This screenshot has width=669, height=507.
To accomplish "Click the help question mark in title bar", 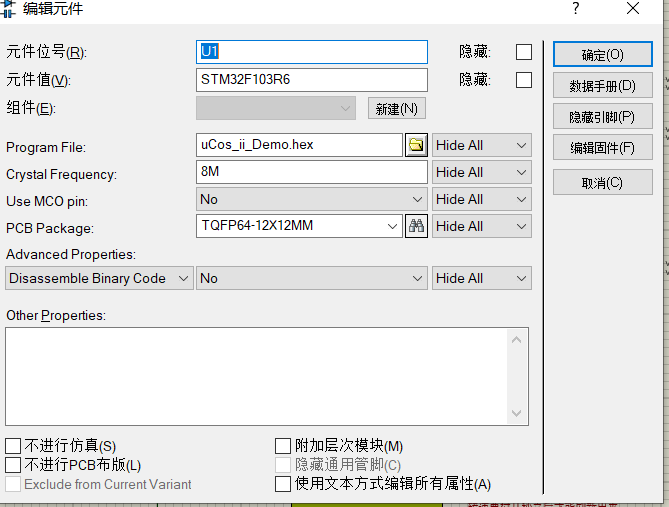I will (575, 9).
